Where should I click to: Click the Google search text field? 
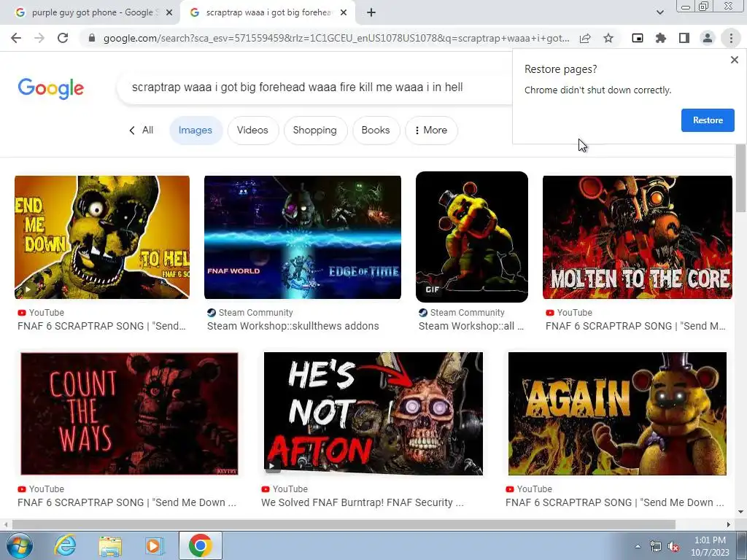(314, 87)
